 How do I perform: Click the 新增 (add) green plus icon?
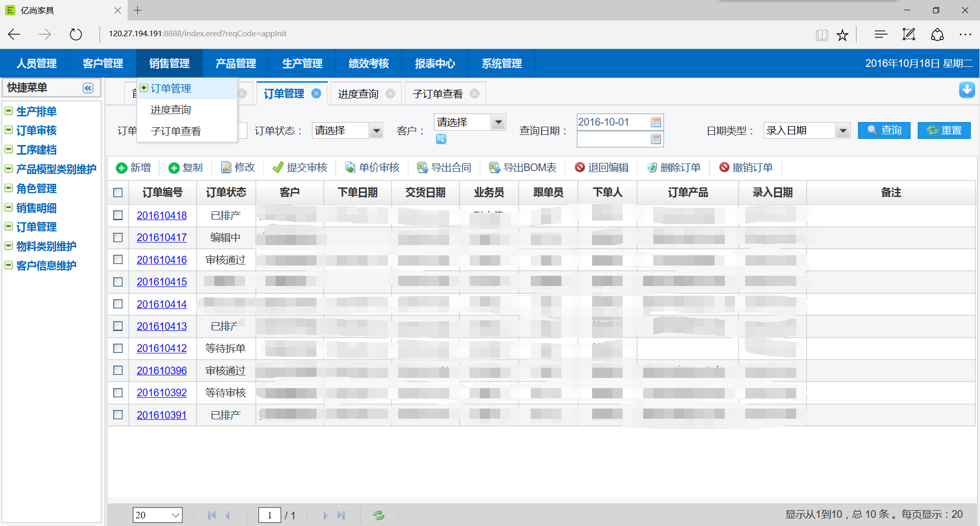[x=121, y=168]
